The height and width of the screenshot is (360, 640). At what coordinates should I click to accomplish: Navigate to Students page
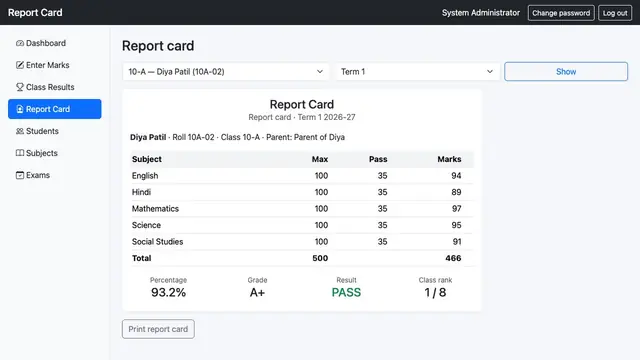[55, 131]
